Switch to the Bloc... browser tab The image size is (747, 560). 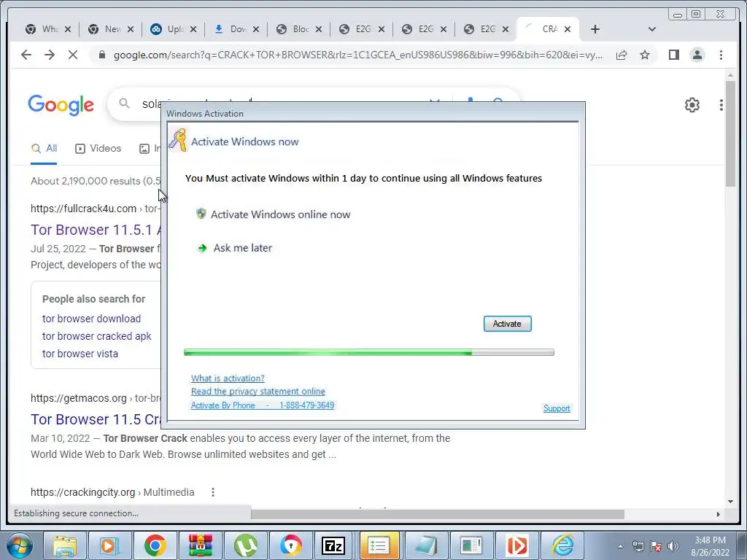click(x=299, y=29)
